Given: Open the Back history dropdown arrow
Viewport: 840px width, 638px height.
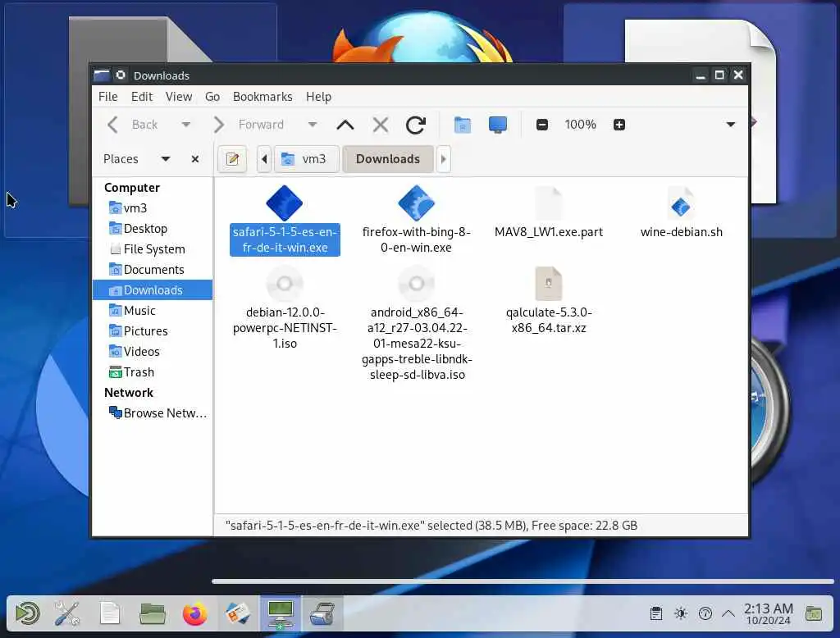Looking at the screenshot, I should point(186,125).
